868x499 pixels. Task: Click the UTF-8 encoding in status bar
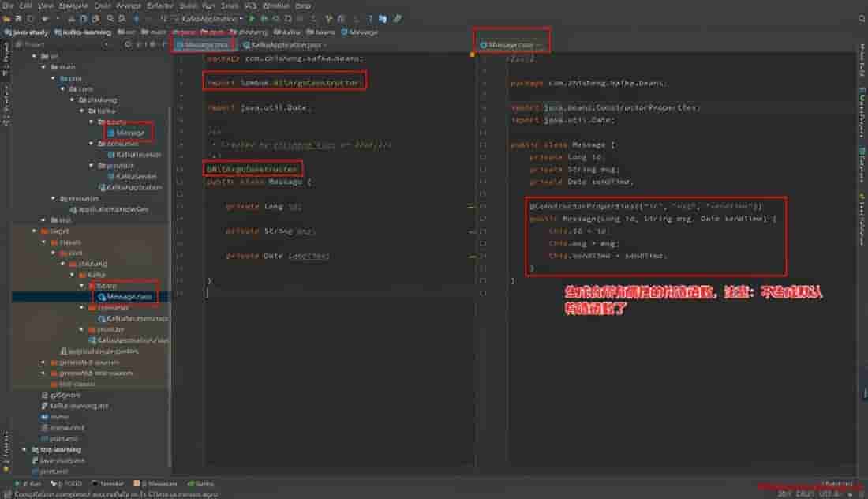point(829,493)
